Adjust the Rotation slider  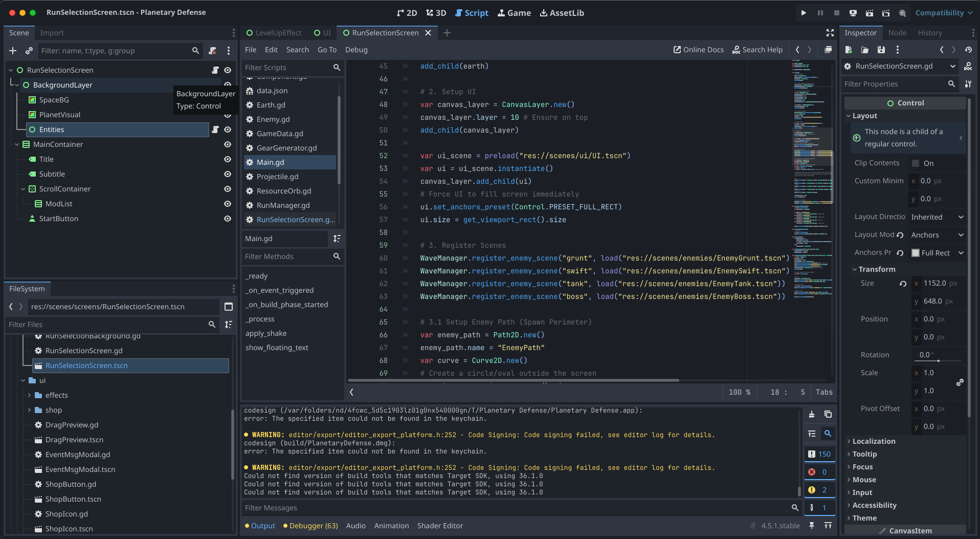[938, 360]
